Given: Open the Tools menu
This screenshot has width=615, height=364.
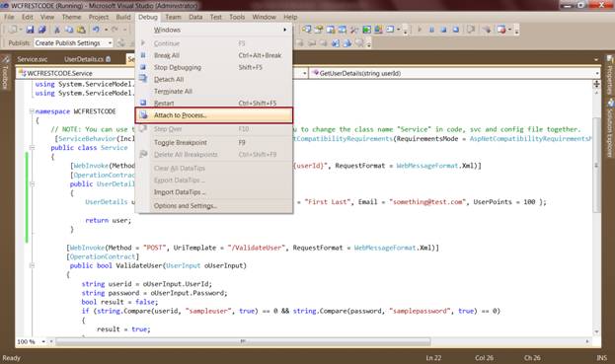Looking at the screenshot, I should point(237,17).
